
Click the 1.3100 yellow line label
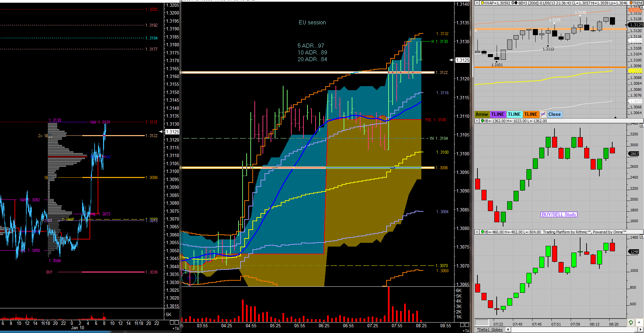click(442, 152)
